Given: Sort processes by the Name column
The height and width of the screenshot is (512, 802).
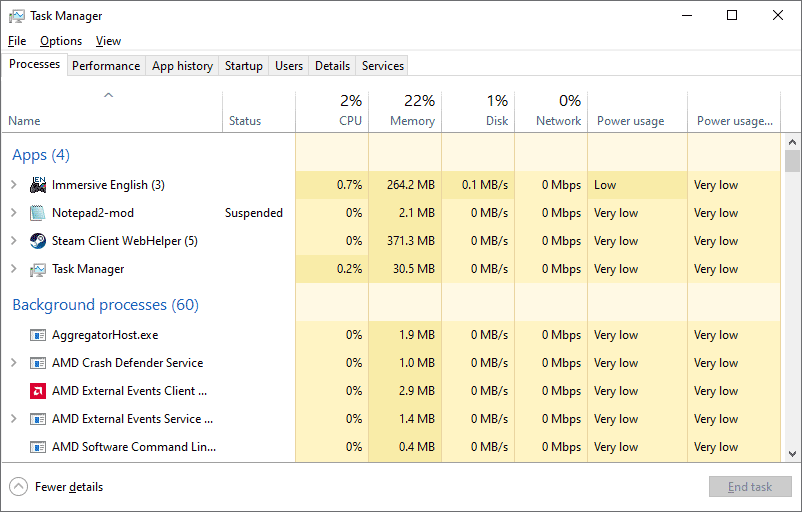Looking at the screenshot, I should tap(112, 112).
